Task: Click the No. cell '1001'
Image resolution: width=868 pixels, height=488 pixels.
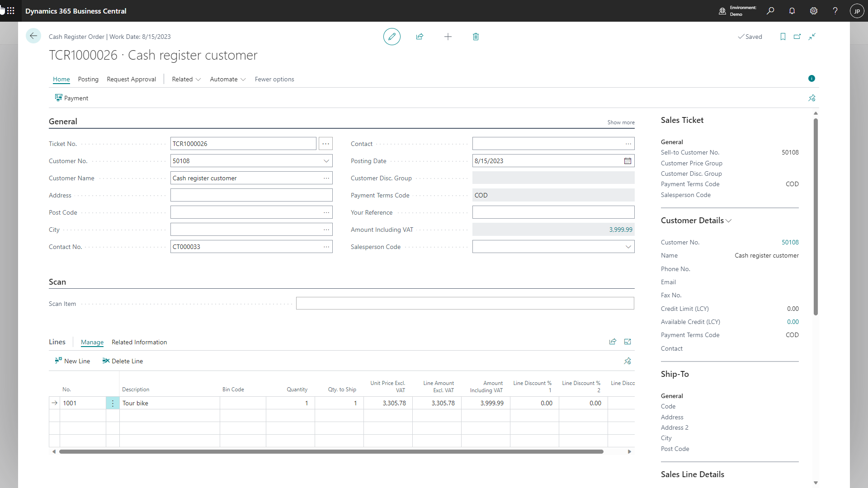Action: point(83,403)
